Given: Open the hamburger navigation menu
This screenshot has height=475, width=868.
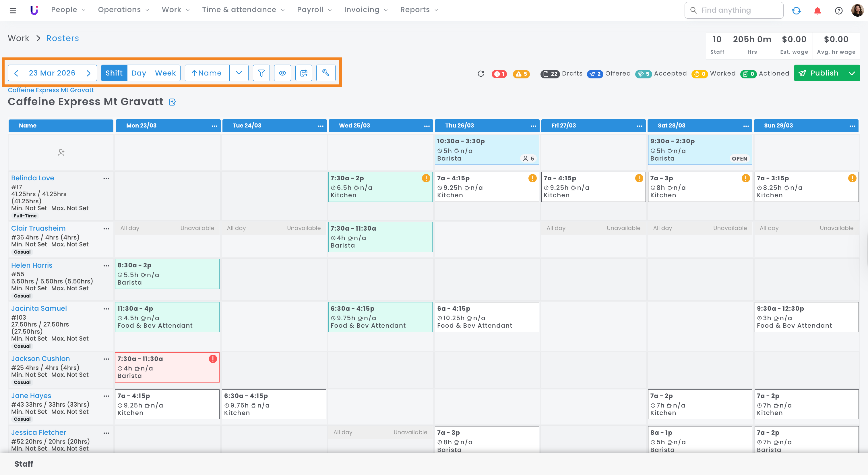Looking at the screenshot, I should coord(13,11).
